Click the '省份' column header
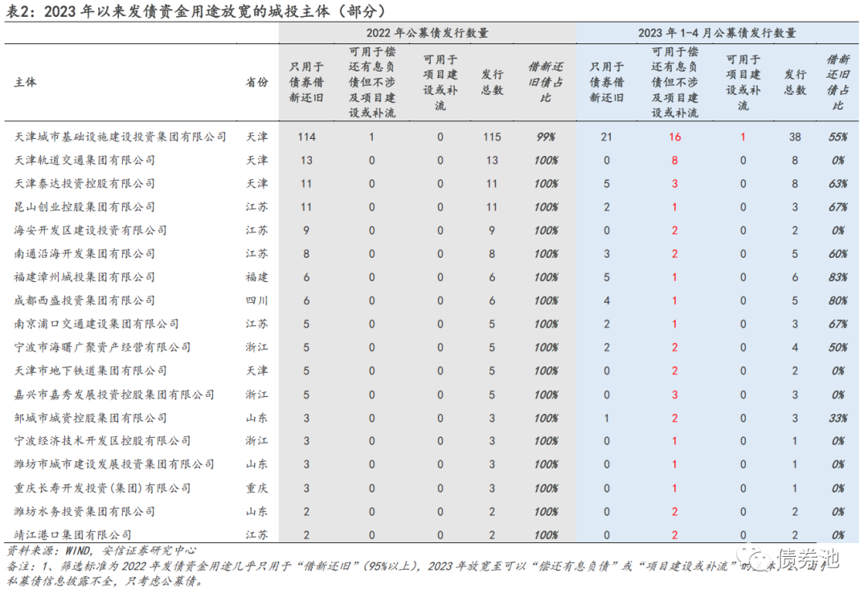 257,82
